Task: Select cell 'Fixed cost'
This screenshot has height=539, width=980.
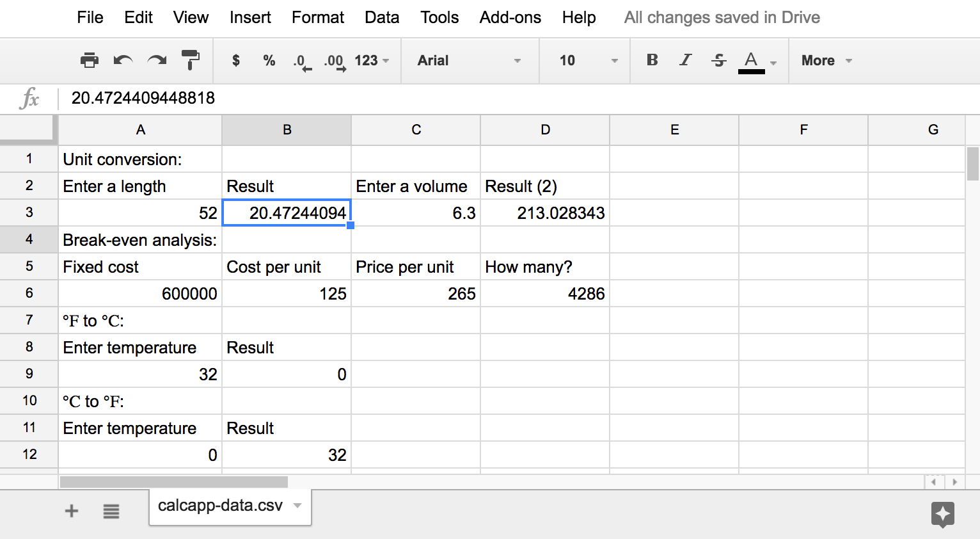Action: pos(140,266)
